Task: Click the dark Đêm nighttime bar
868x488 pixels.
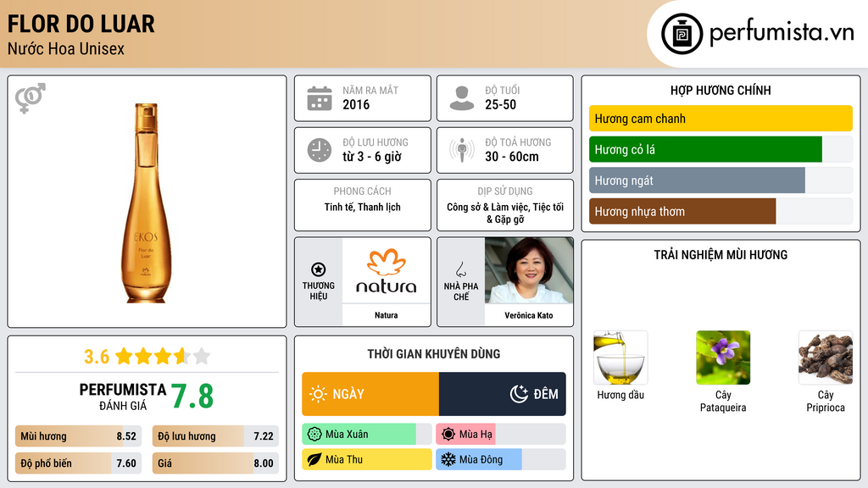Action: click(x=502, y=394)
